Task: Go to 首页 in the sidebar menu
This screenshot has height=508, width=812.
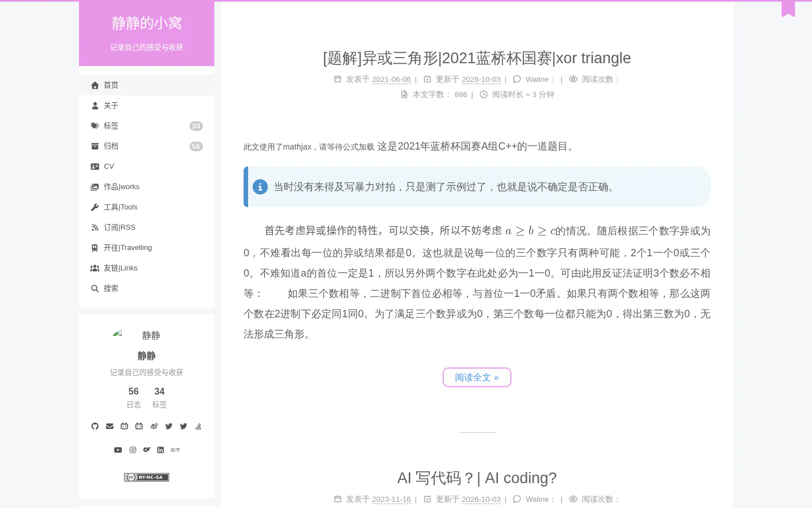Action: tap(147, 85)
